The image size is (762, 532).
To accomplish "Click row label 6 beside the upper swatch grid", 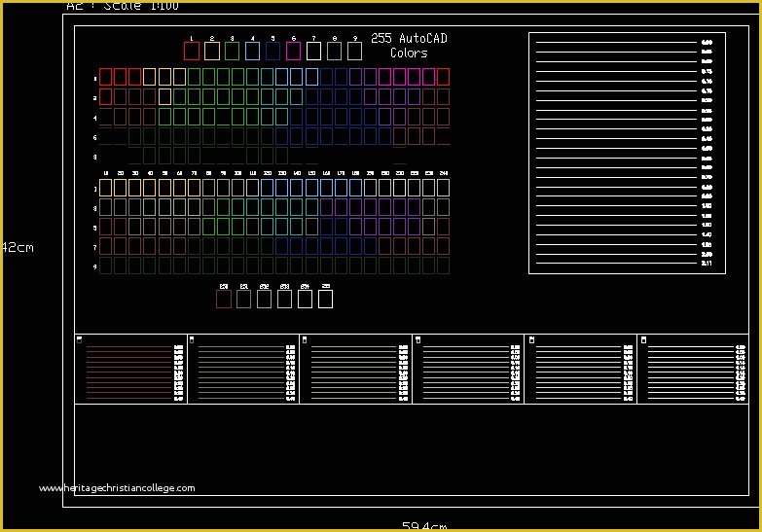I will [x=94, y=137].
